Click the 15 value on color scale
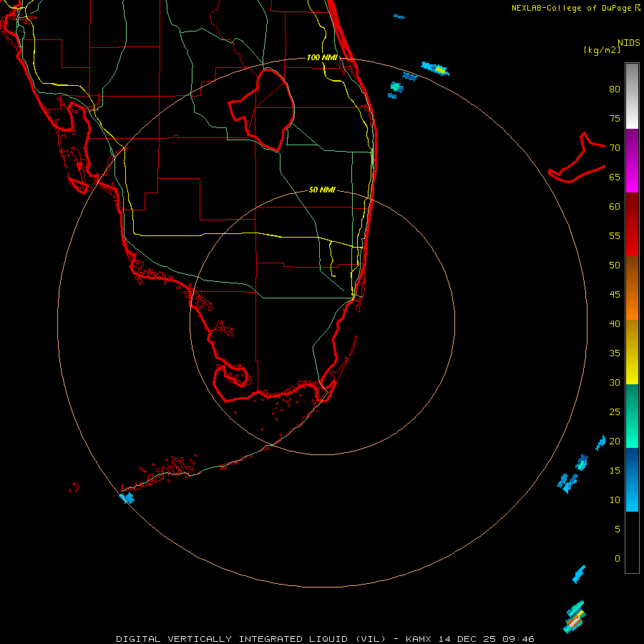Image resolution: width=644 pixels, height=644 pixels. 615,471
